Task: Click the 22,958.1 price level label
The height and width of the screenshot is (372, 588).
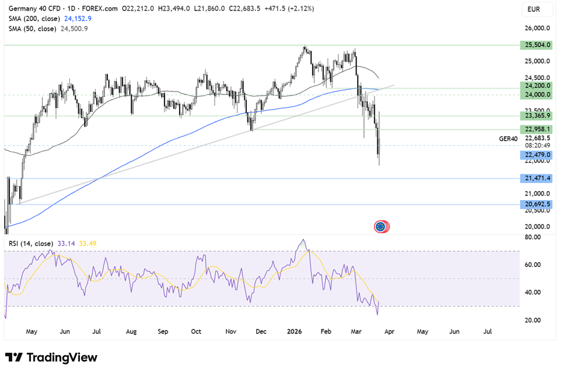Action: (536, 129)
